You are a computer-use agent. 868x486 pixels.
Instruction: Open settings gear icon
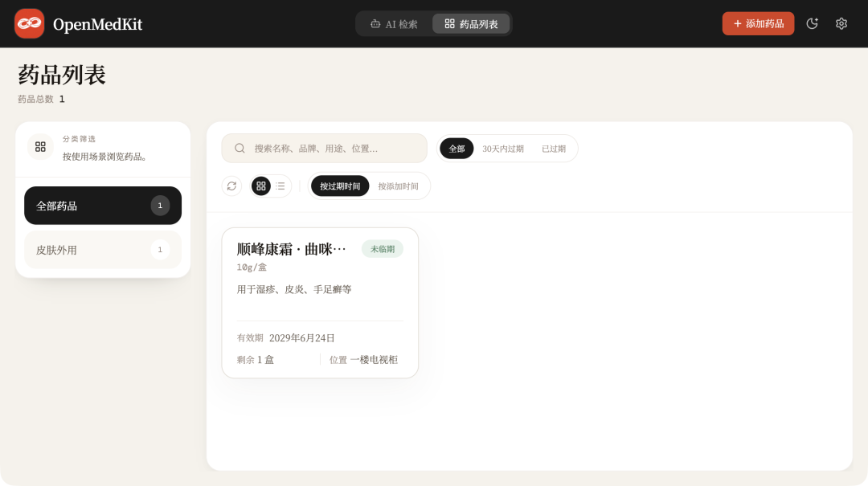[841, 24]
